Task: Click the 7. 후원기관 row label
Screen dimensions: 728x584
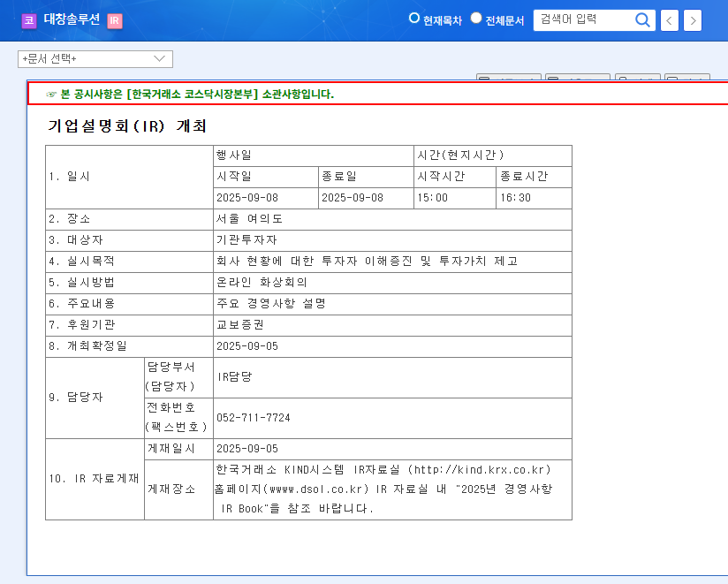Action: 81,324
